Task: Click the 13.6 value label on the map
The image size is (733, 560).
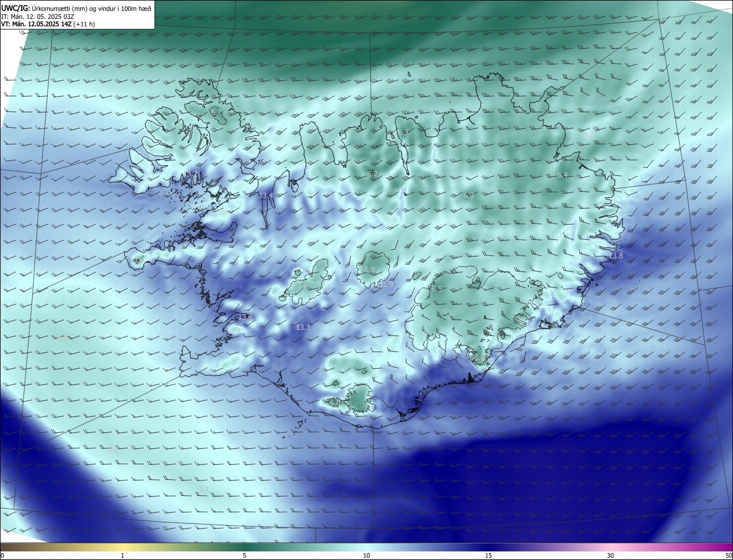Action: (245, 317)
